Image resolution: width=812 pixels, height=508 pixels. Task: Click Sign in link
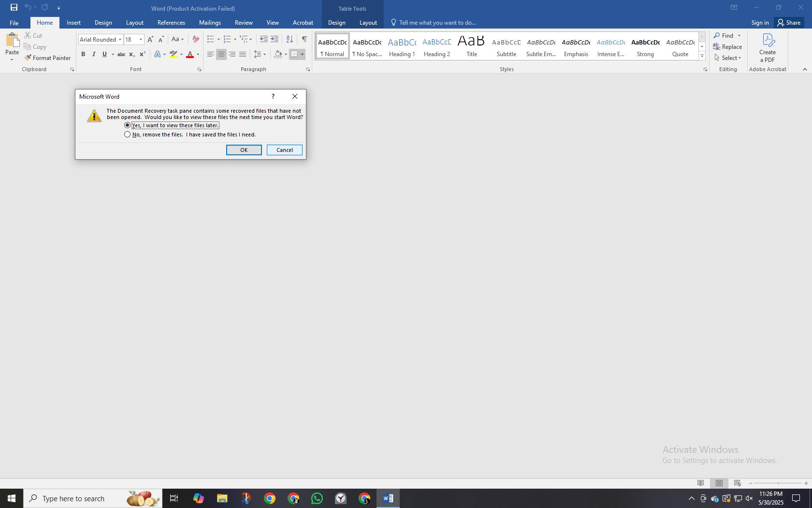[x=760, y=23]
